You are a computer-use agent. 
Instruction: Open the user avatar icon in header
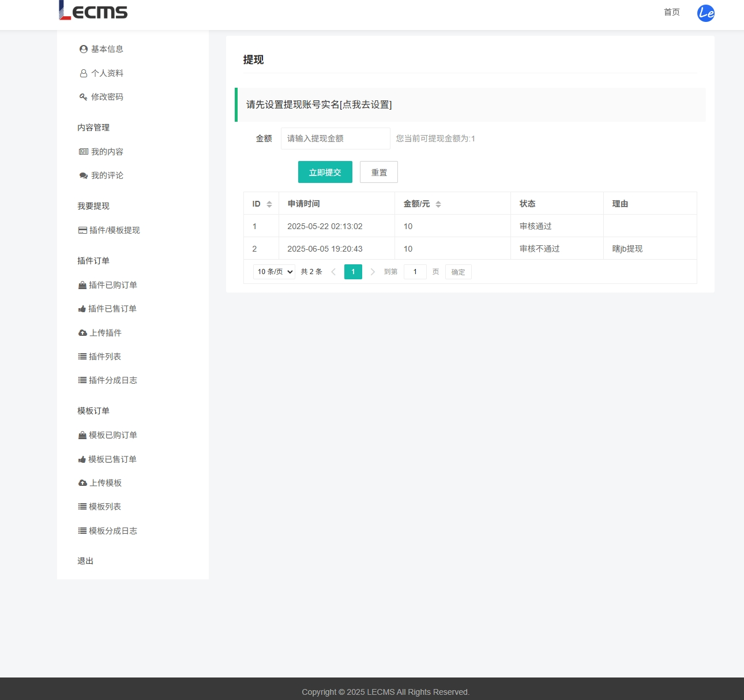point(706,13)
